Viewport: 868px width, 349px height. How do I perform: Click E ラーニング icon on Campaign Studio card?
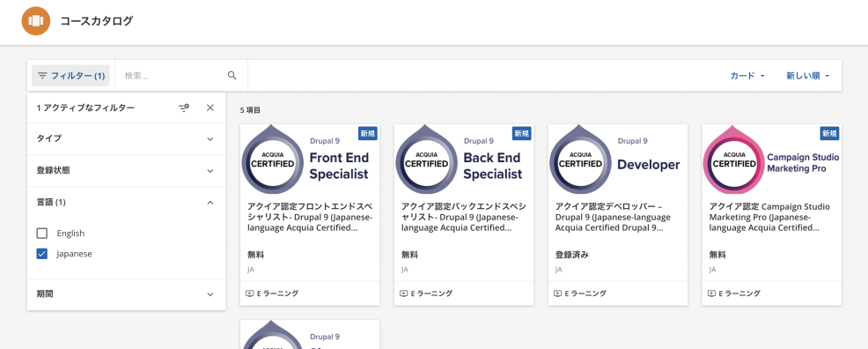(710, 293)
